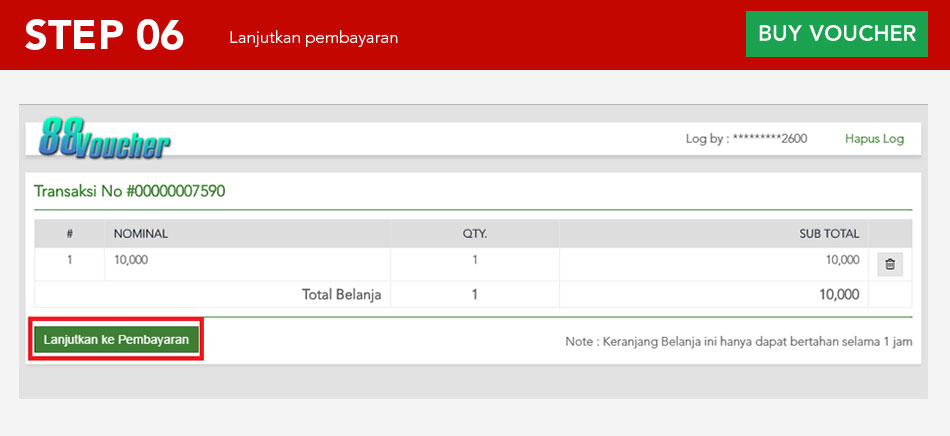Delete the 10,000 voucher using trash icon
The image size is (950, 436).
[x=890, y=264]
